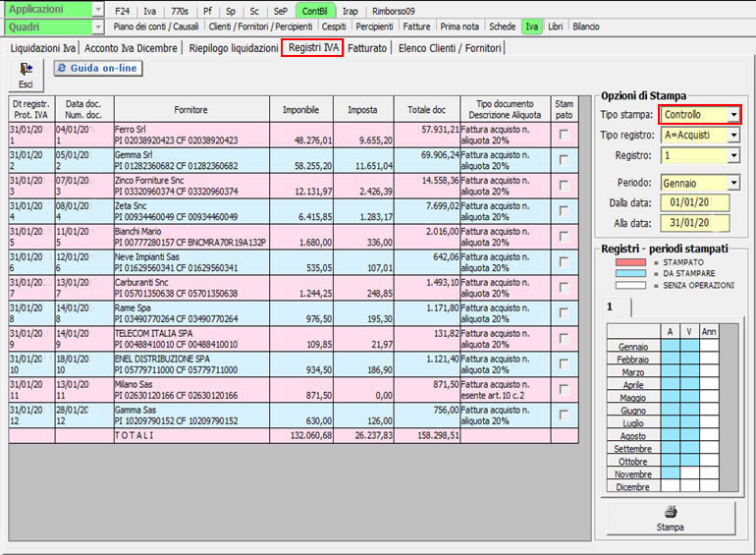Click the red STAMPATO legend swatch

(630, 262)
